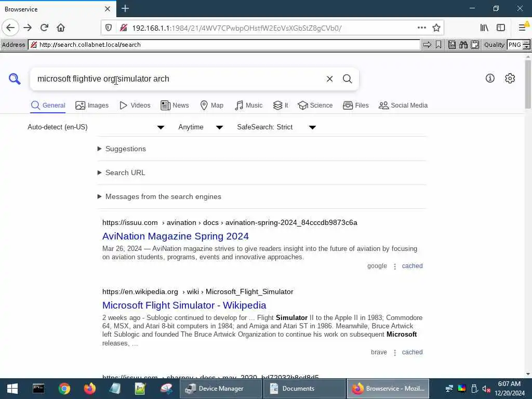Click the Browservice Go arrow button
The width and height of the screenshot is (532, 399).
coord(427,45)
